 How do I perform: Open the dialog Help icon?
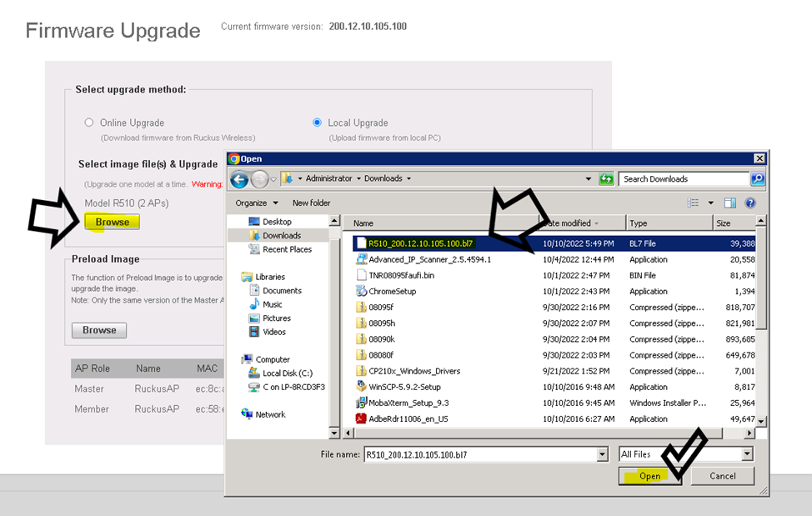click(x=750, y=203)
